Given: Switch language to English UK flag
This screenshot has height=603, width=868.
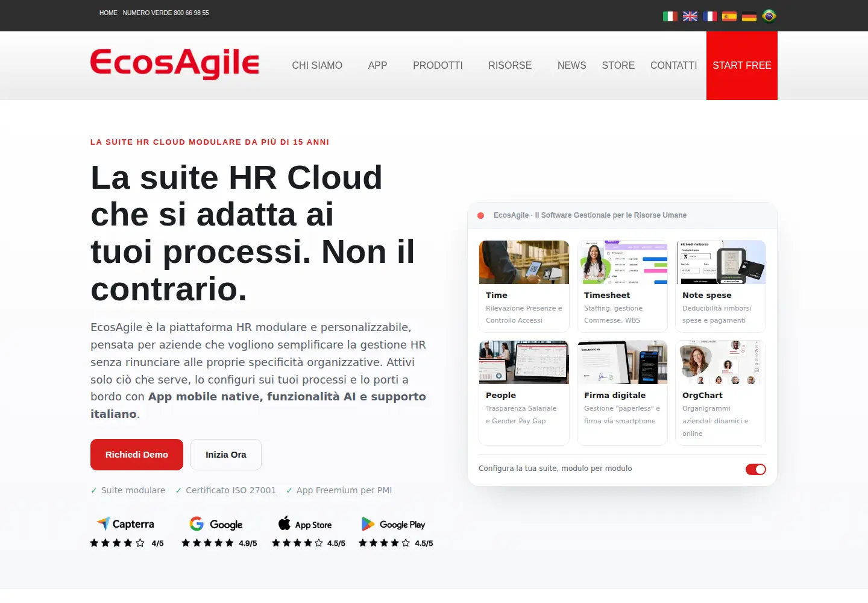Looking at the screenshot, I should click(x=690, y=16).
